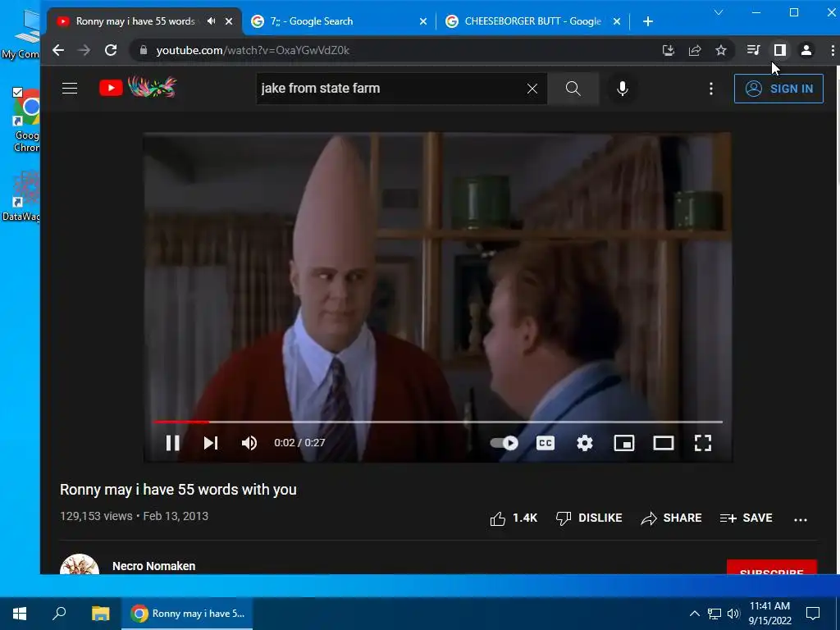
Task: Go to YouTube home logo
Action: click(x=138, y=87)
